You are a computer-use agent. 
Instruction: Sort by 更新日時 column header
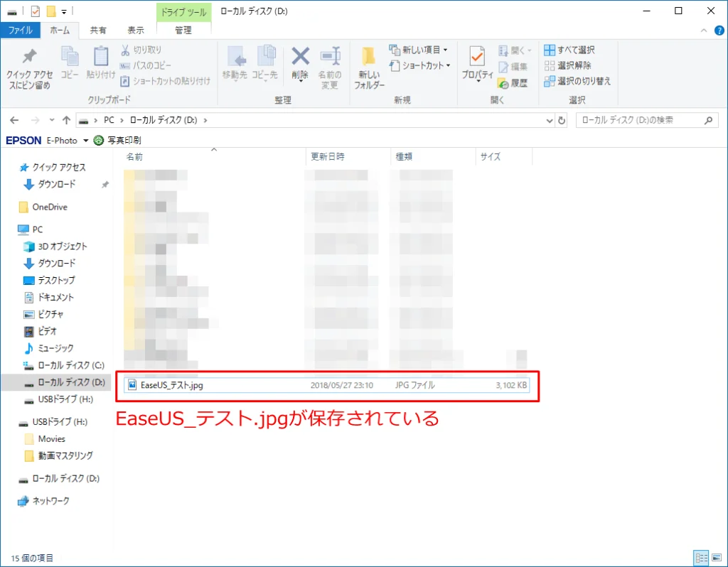point(327,157)
